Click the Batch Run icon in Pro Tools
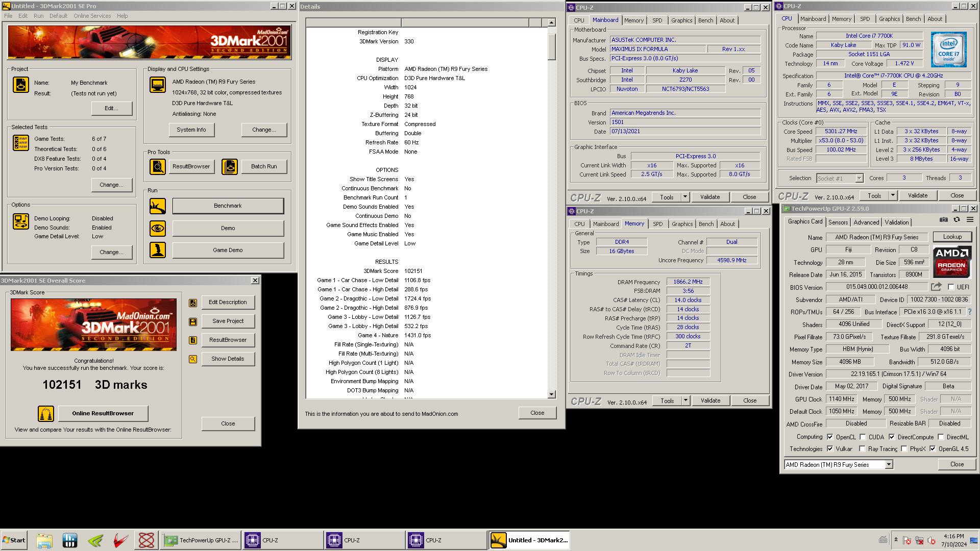The width and height of the screenshot is (980, 551). [230, 166]
